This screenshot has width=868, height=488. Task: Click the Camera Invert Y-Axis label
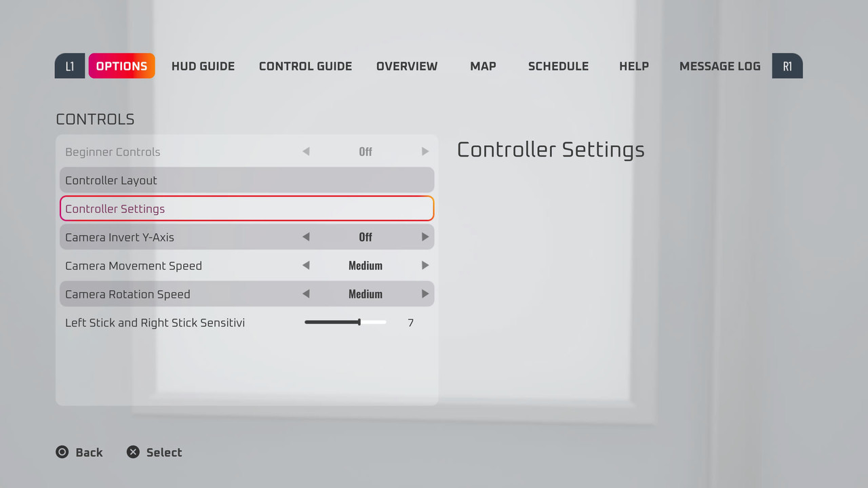(x=119, y=237)
